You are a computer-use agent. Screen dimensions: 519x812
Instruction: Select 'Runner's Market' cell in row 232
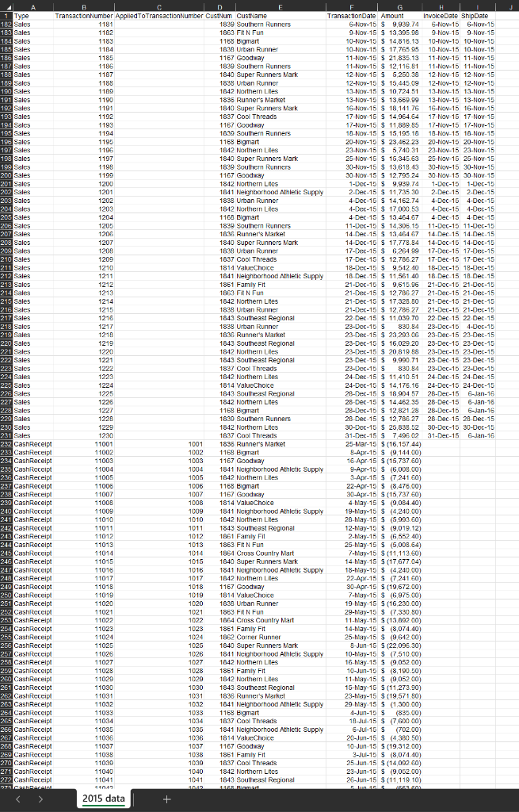click(x=280, y=444)
